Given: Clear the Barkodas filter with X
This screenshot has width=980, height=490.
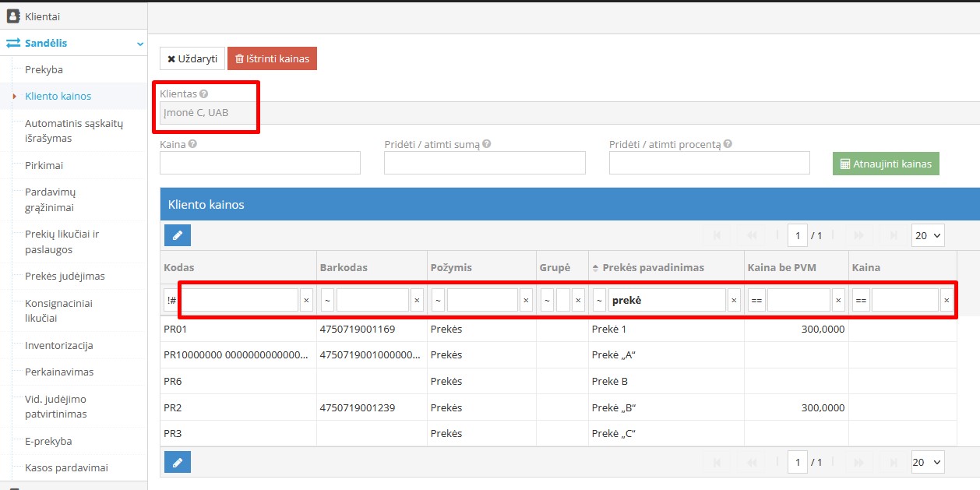Looking at the screenshot, I should click(x=418, y=300).
